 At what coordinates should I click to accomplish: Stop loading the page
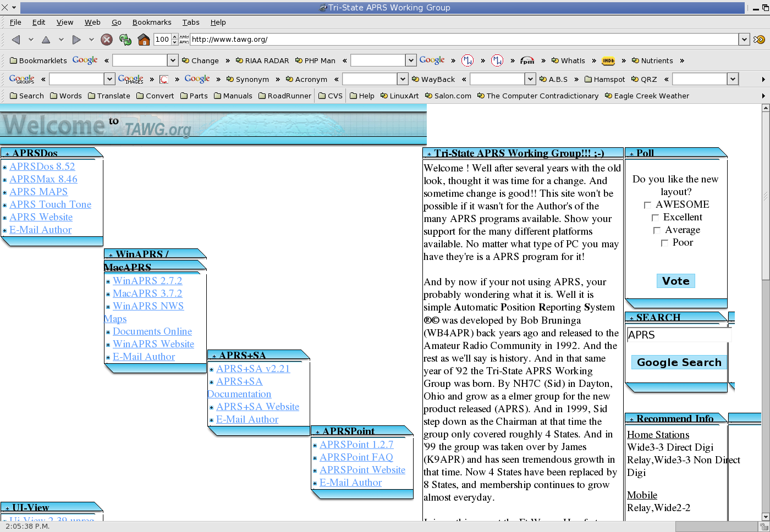click(x=107, y=40)
